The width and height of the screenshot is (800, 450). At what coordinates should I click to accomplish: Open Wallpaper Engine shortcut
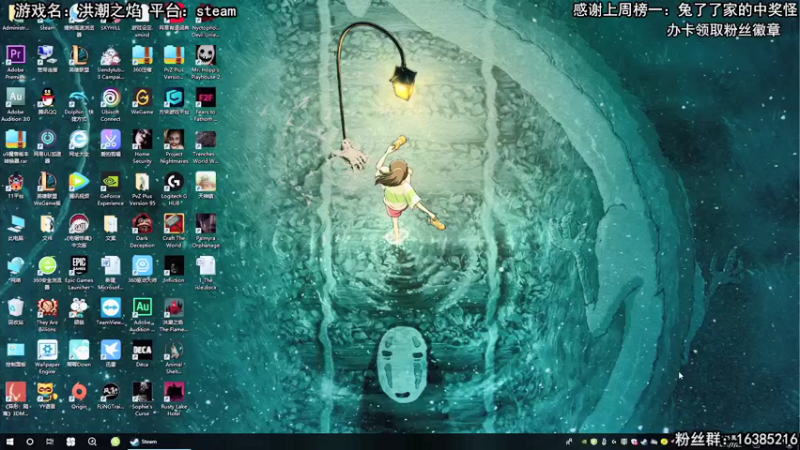click(x=47, y=358)
